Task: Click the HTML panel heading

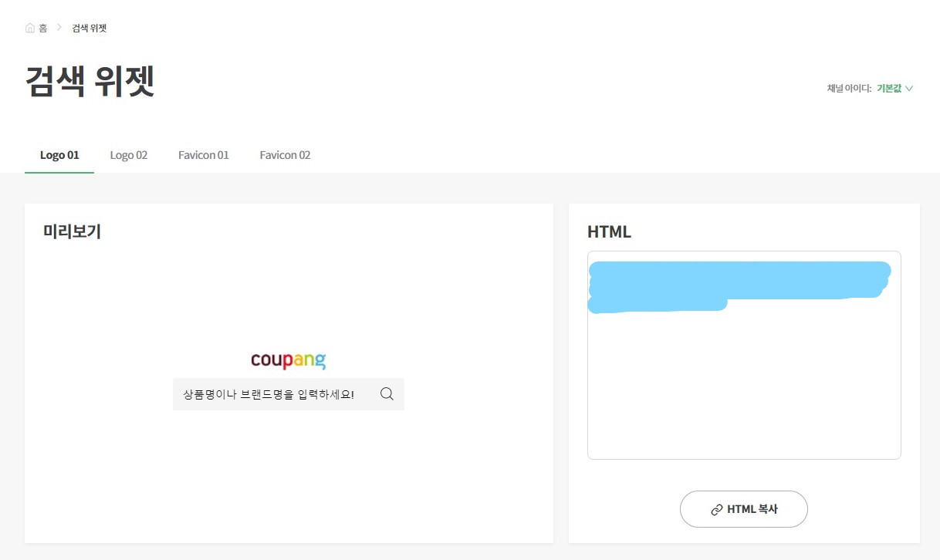Action: click(x=609, y=231)
